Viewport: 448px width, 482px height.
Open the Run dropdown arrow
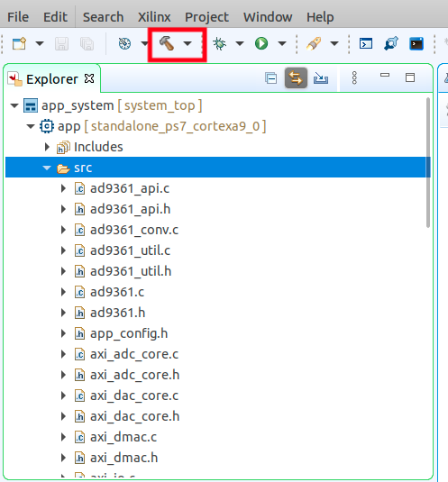[282, 43]
